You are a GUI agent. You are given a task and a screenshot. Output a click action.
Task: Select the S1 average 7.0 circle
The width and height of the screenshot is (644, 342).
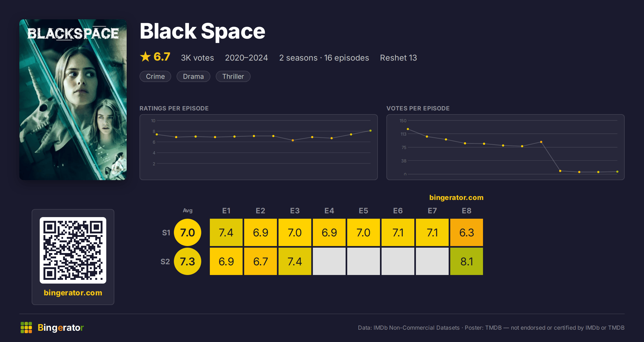point(188,232)
